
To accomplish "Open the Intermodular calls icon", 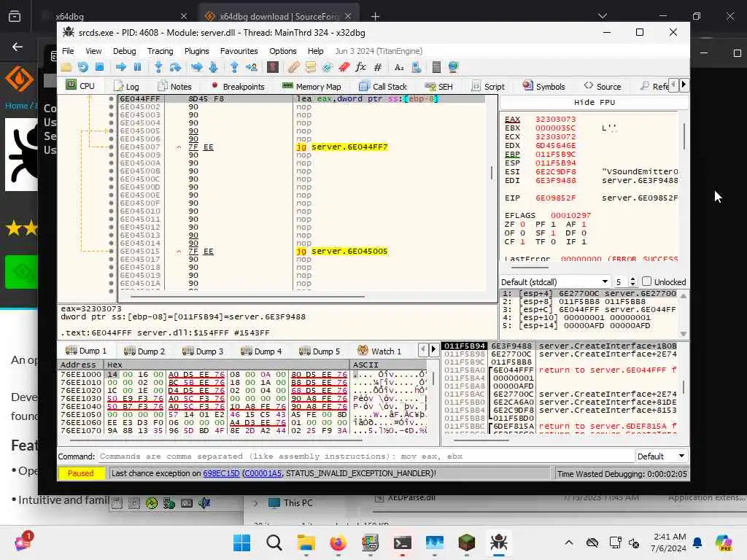I will (x=416, y=68).
